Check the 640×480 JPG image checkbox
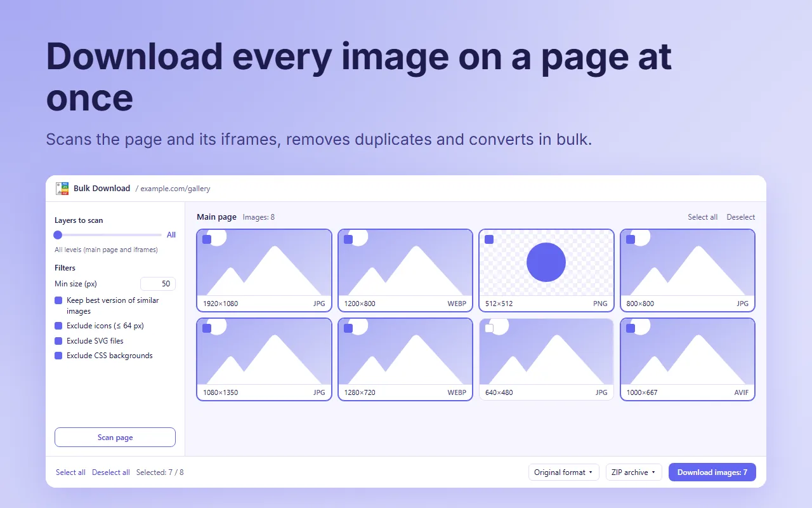 tap(489, 328)
